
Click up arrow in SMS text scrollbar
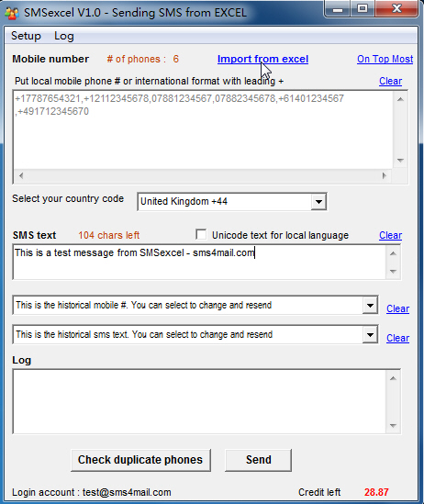pyautogui.click(x=393, y=253)
